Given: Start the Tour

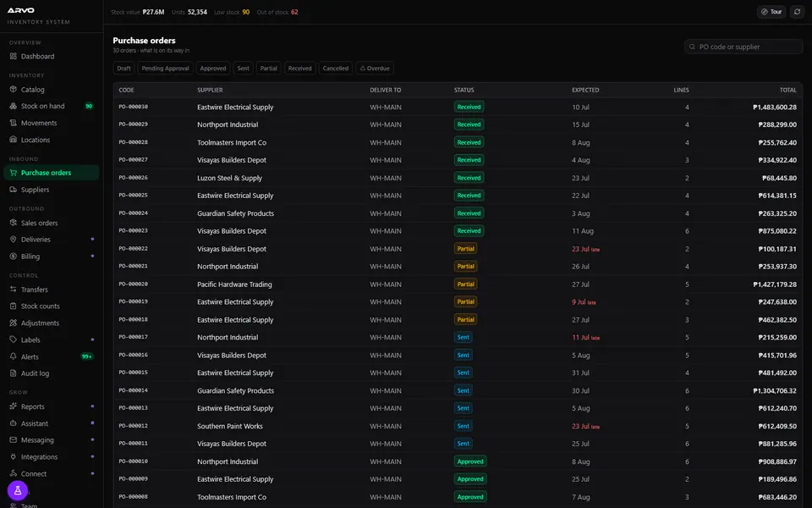Looking at the screenshot, I should [x=771, y=11].
